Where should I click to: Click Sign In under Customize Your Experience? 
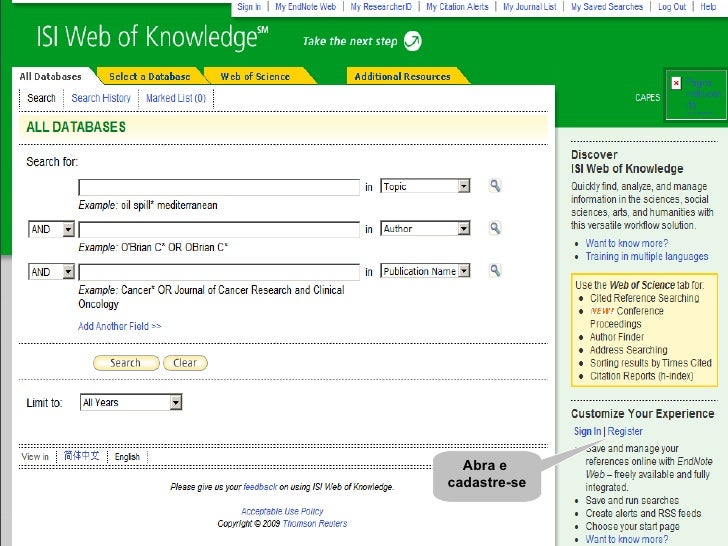pyautogui.click(x=587, y=431)
